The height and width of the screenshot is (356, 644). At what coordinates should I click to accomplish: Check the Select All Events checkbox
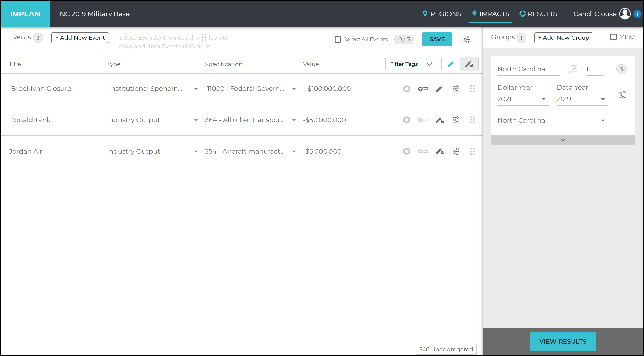[338, 39]
